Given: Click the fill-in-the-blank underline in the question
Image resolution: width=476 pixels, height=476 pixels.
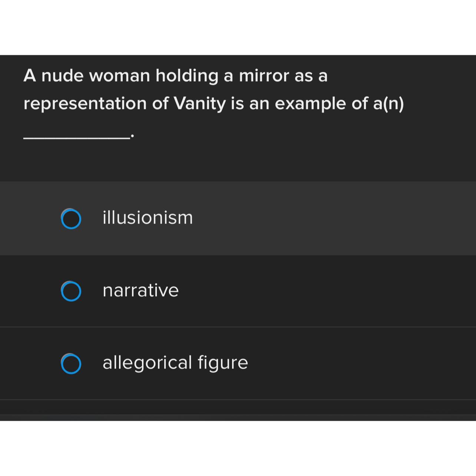Looking at the screenshot, I should (76, 137).
